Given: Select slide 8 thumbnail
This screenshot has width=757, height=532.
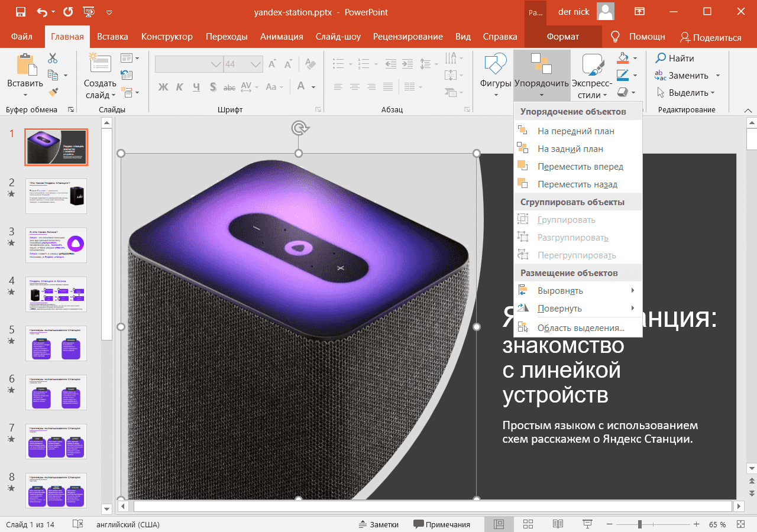Looking at the screenshot, I should coord(56,490).
